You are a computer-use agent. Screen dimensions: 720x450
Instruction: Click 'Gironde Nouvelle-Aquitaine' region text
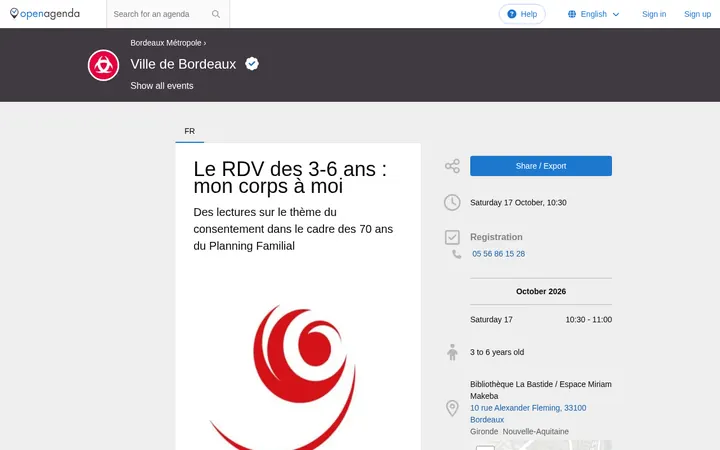[519, 432]
